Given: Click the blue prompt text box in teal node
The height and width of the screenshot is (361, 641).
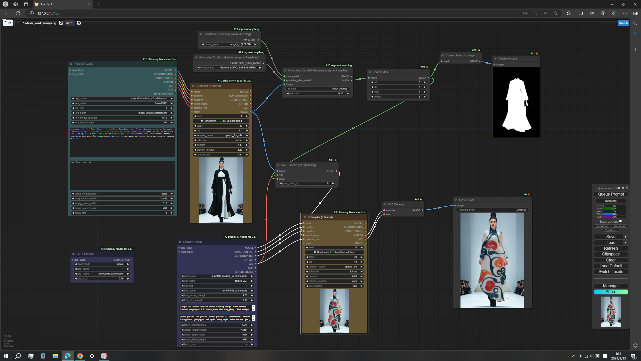Looking at the screenshot, I should pos(122,142).
